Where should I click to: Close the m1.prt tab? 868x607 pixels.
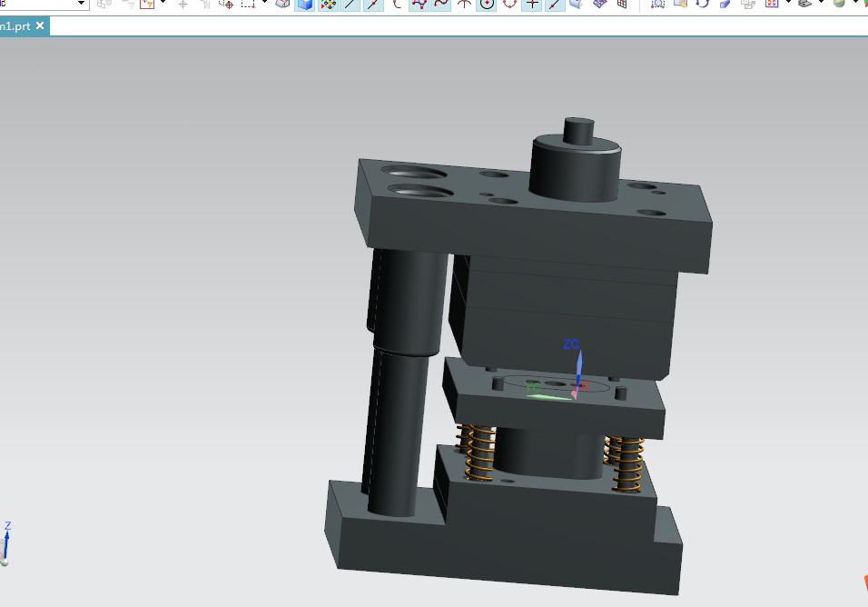point(40,25)
